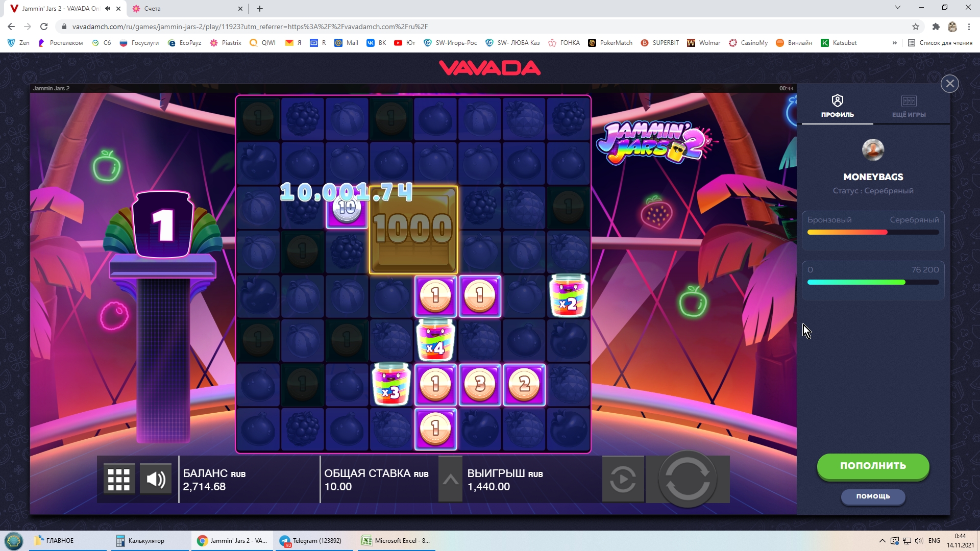The height and width of the screenshot is (551, 980).
Task: Click the MONEYBAGS profile avatar
Action: coord(873,149)
